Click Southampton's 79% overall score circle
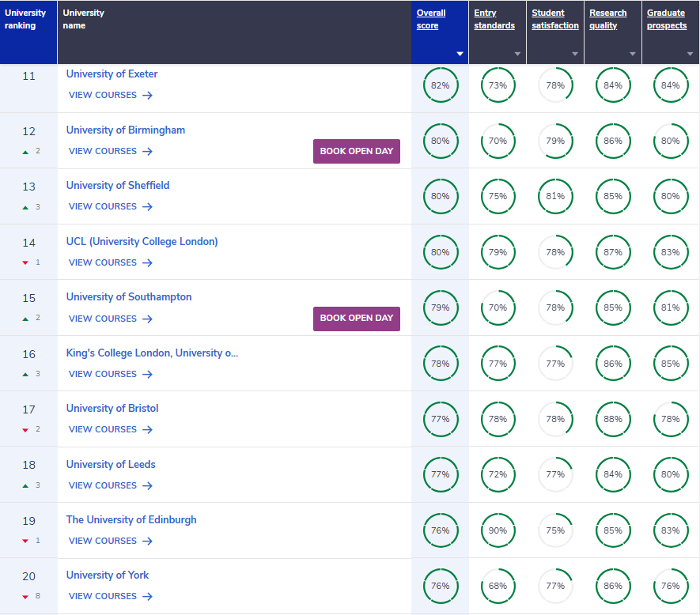 tap(441, 308)
